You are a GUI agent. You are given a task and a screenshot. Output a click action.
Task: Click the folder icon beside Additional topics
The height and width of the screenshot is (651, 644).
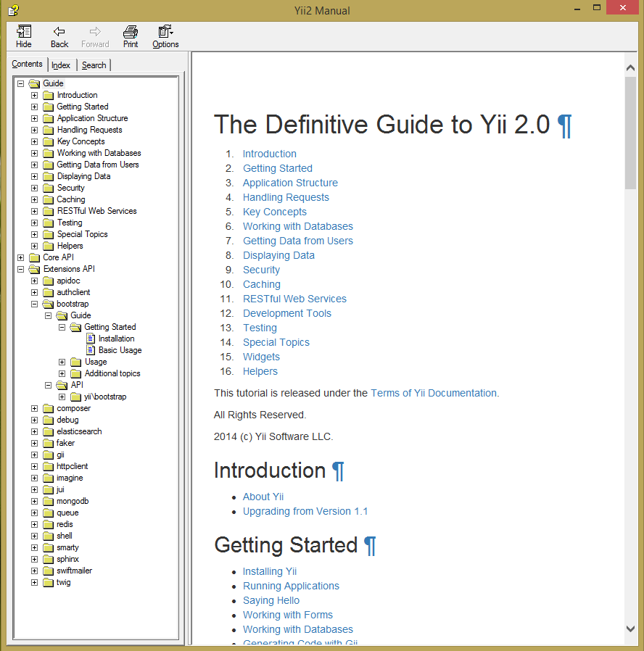point(75,373)
